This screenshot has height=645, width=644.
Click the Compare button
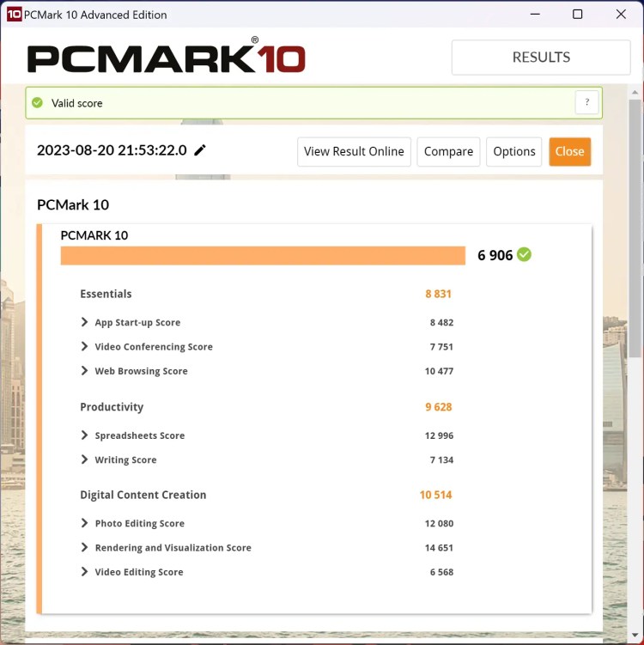tap(449, 152)
